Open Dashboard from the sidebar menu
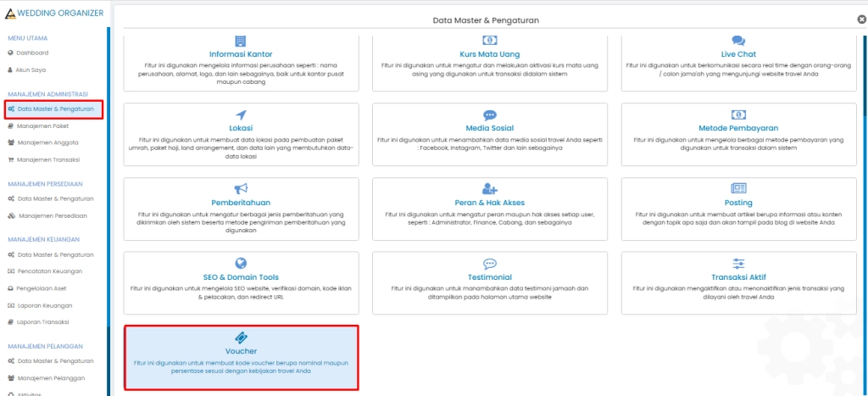 click(x=33, y=53)
